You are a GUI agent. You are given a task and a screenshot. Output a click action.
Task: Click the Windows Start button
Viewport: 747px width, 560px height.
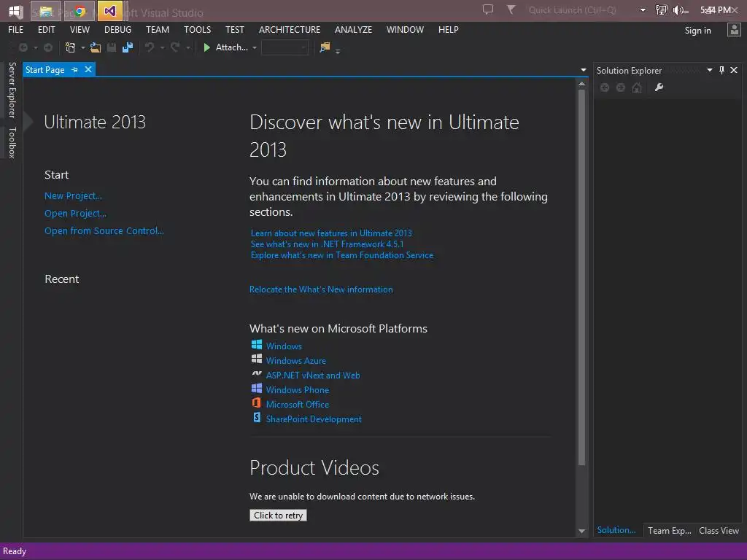pyautogui.click(x=15, y=11)
